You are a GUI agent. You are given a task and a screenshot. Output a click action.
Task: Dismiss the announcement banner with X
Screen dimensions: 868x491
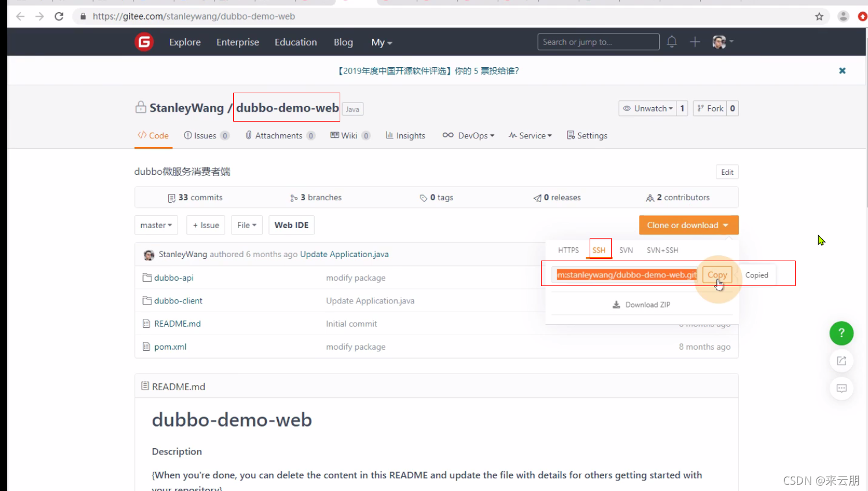843,71
